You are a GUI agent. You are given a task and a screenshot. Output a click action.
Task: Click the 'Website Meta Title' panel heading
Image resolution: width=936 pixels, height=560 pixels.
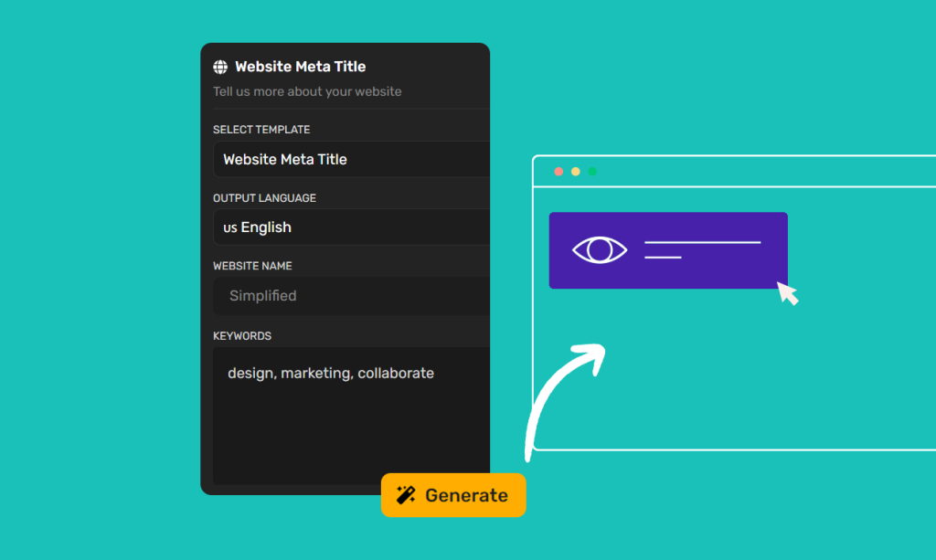[x=300, y=67]
